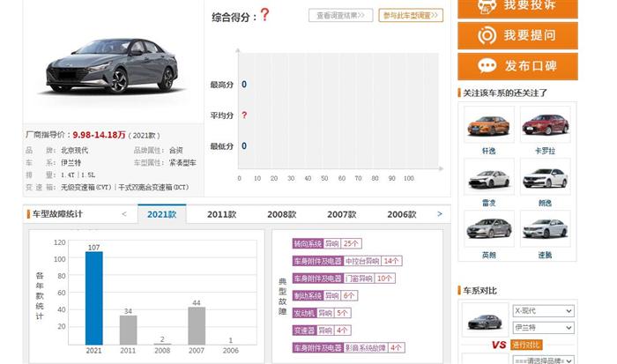The width and height of the screenshot is (617, 364).
Task: Open the X-现代 brand dropdown
Action: (x=543, y=311)
